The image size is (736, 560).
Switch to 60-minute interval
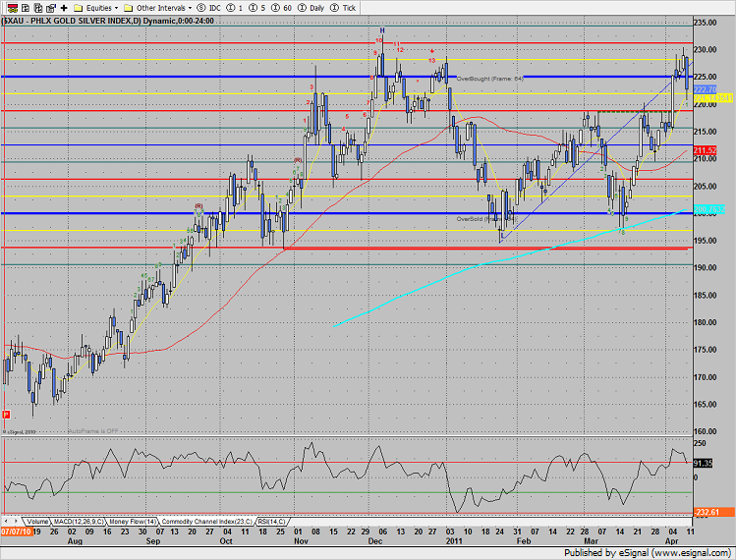[x=281, y=8]
